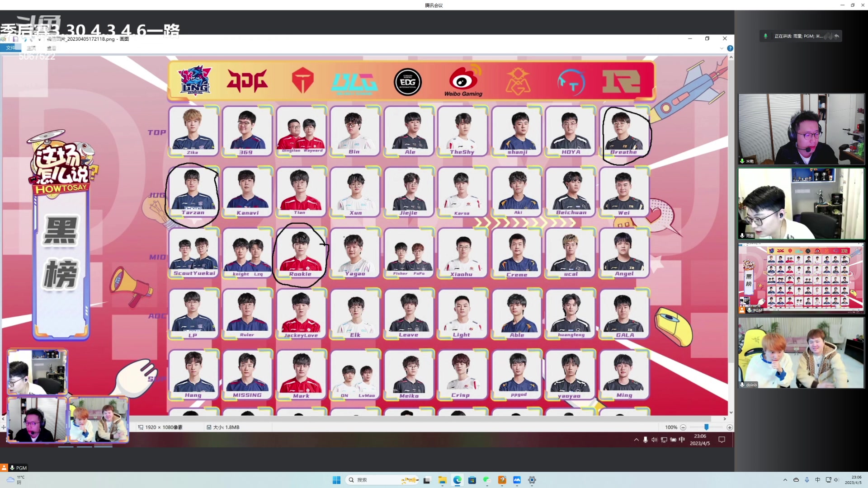The width and height of the screenshot is (868, 488).
Task: Open the Windows Start menu
Action: pos(336,480)
